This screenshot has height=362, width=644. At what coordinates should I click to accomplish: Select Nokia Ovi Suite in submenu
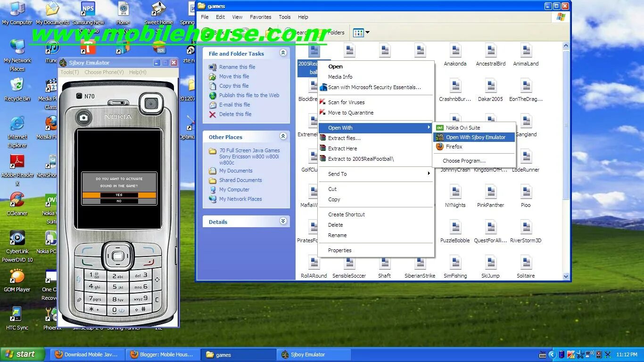474,128
